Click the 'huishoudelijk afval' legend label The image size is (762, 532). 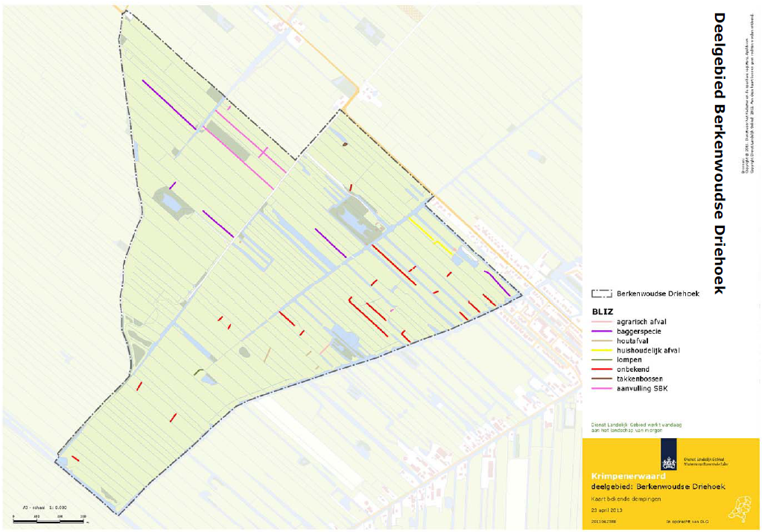[648, 351]
